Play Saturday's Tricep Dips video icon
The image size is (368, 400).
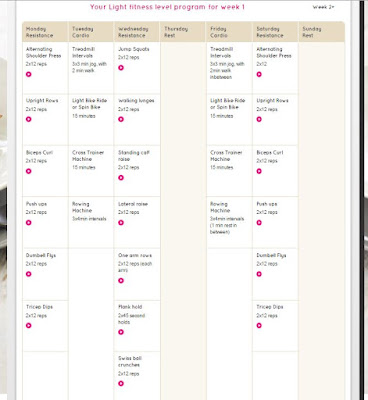[x=259, y=325]
